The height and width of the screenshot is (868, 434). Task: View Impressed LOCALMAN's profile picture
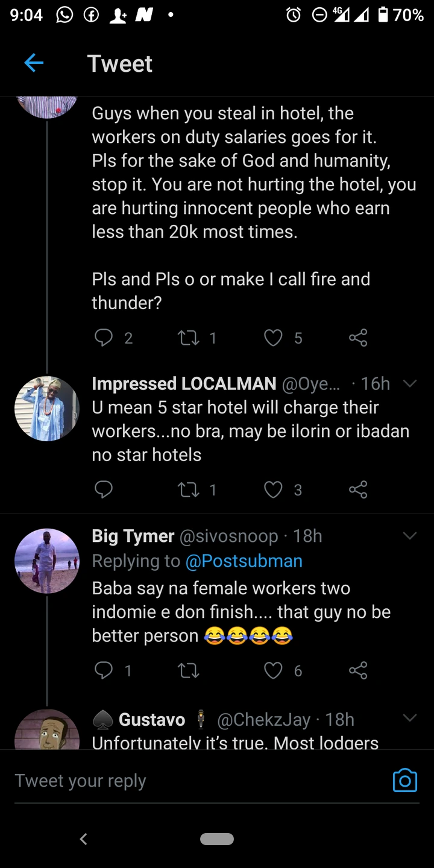47,409
